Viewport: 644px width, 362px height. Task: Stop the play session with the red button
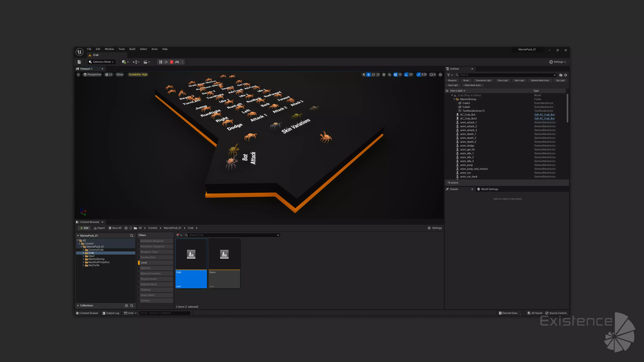pos(172,62)
